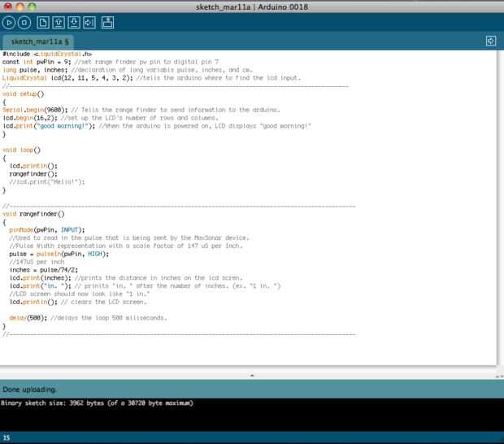504x444 pixels.
Task: Click the #include LiquidCrystal.h line
Action: [x=47, y=54]
